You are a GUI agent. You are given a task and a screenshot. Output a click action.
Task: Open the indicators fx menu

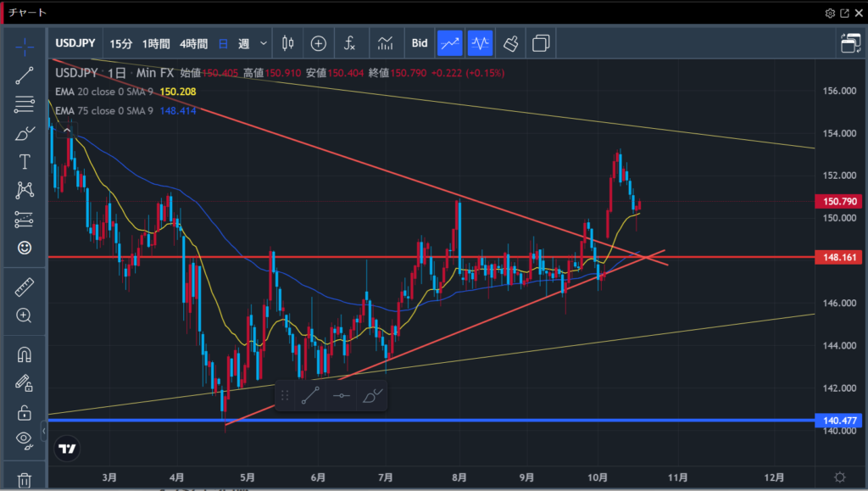pos(349,43)
